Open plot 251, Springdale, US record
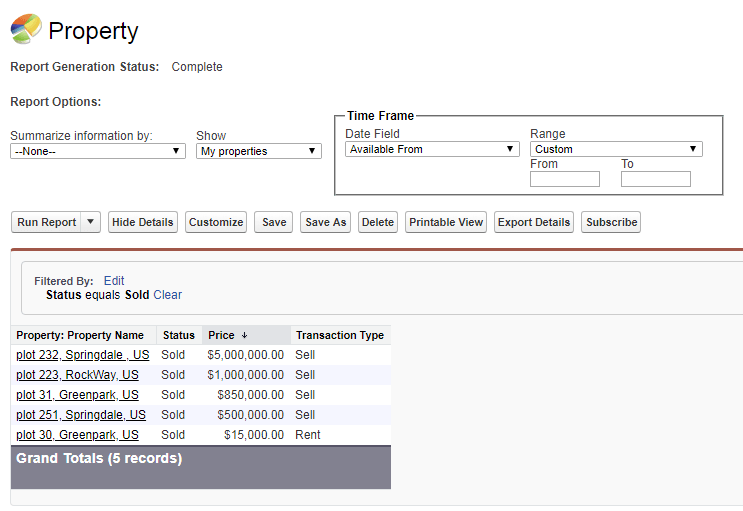This screenshot has height=511, width=743. pos(81,415)
